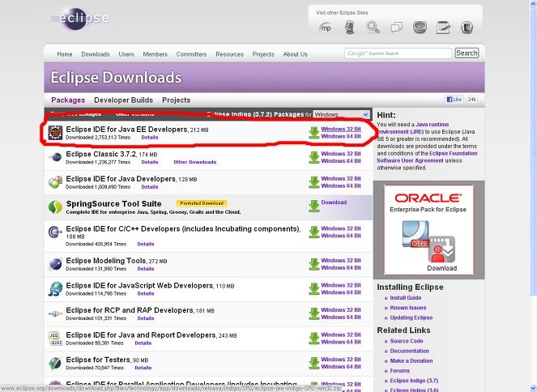This screenshot has width=537, height=392.
Task: Click green download arrow for RCP and RAP
Action: pyautogui.click(x=314, y=313)
